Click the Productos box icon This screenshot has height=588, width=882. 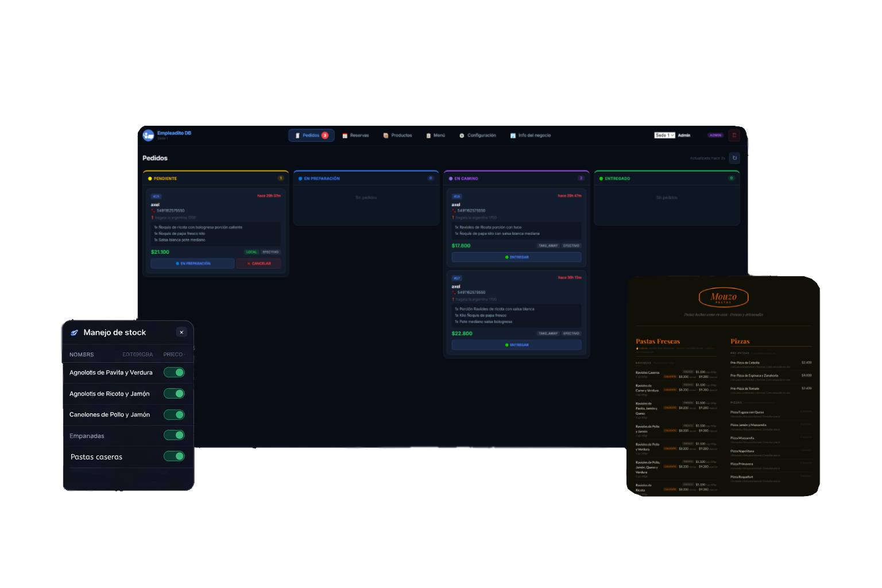386,136
